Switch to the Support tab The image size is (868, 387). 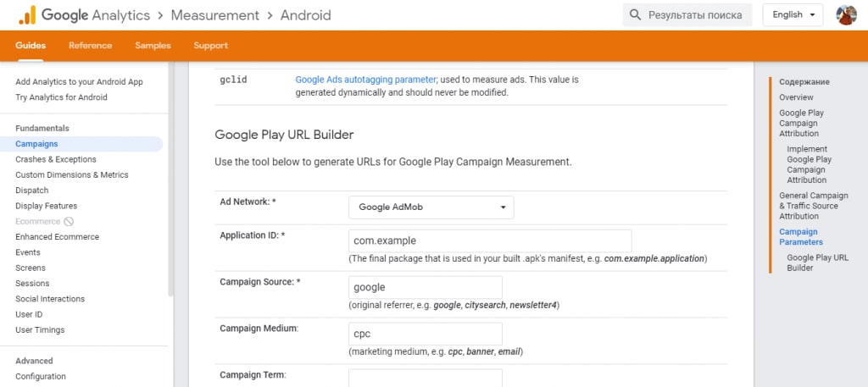211,46
